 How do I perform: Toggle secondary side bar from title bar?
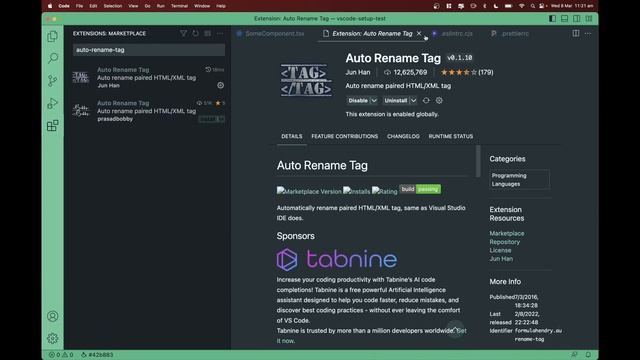pyautogui.click(x=576, y=18)
